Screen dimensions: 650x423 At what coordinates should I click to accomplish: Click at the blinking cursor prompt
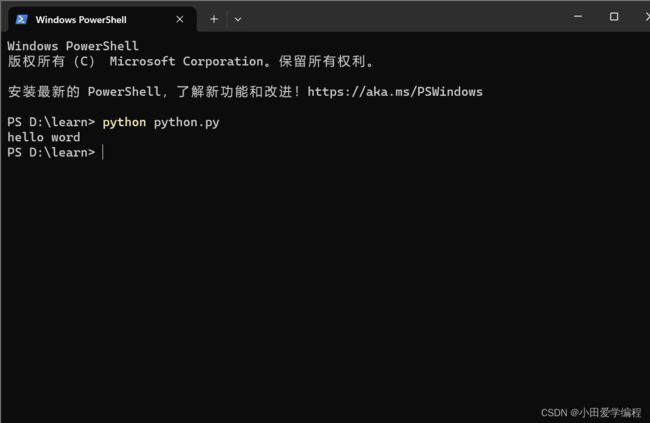(x=103, y=153)
